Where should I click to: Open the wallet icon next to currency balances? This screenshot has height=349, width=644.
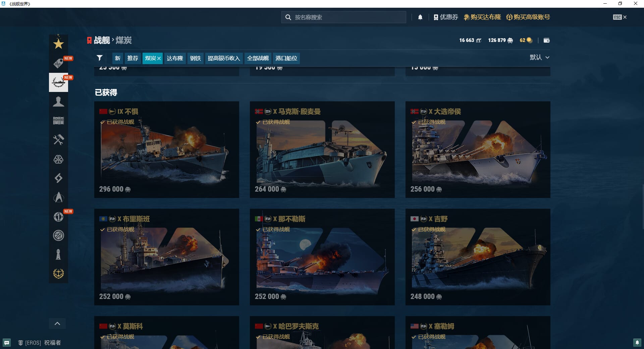(x=546, y=40)
